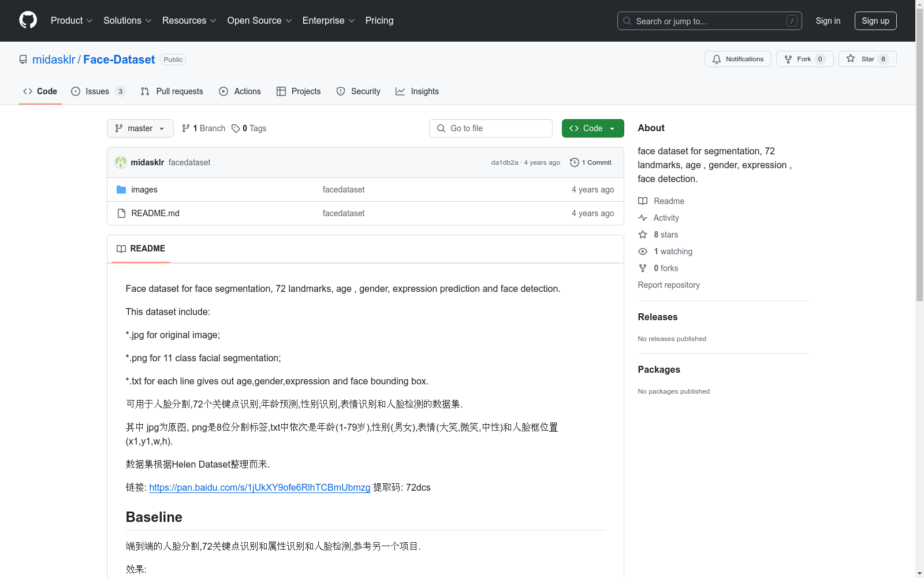Screen dimensions: 924x578
Task: Click the images folder icon
Action: pyautogui.click(x=121, y=190)
